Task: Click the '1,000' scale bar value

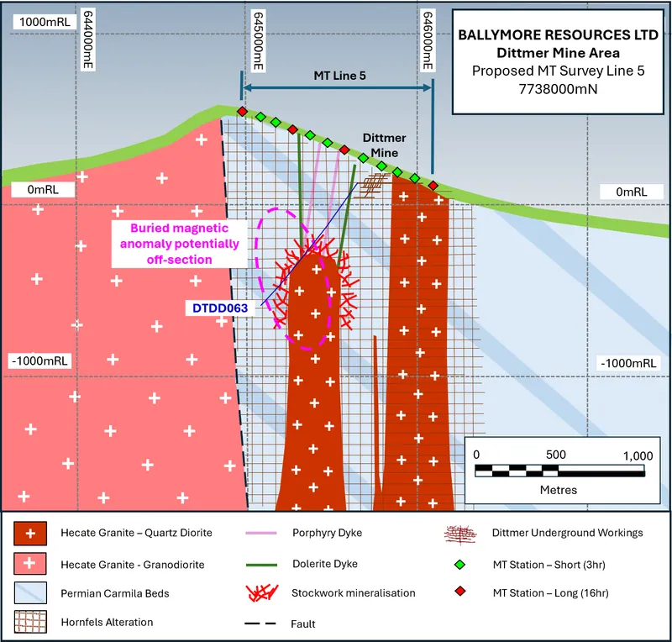Action: (638, 456)
